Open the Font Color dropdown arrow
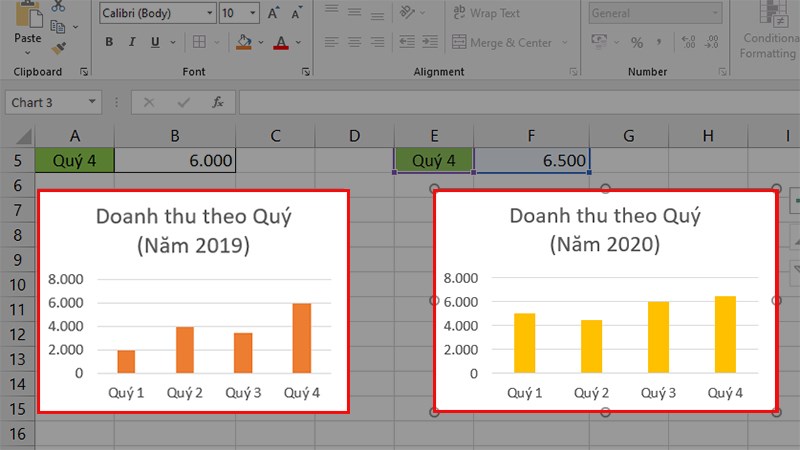Viewport: 800px width, 450px height. pos(298,42)
